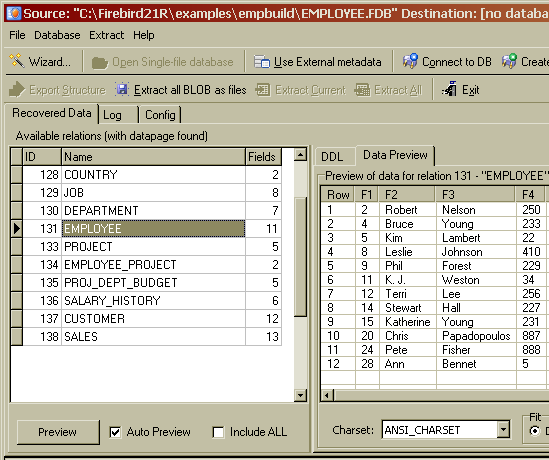Select the PROJECT relation row
Screen dimensions: 549x460
point(146,247)
